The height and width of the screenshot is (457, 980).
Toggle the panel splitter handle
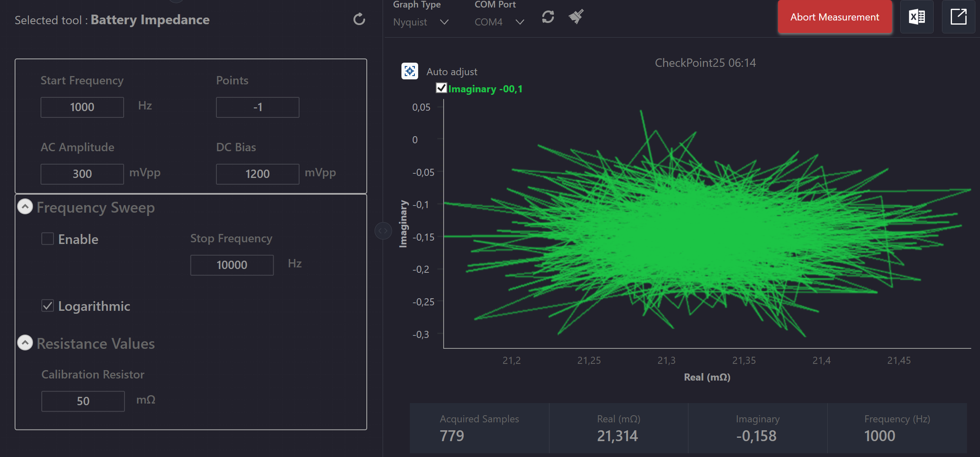point(383,231)
